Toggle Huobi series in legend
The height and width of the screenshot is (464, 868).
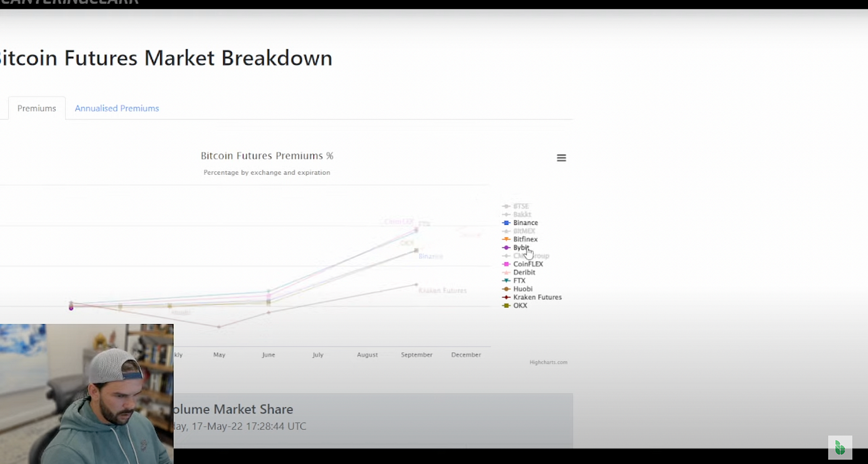coord(518,289)
